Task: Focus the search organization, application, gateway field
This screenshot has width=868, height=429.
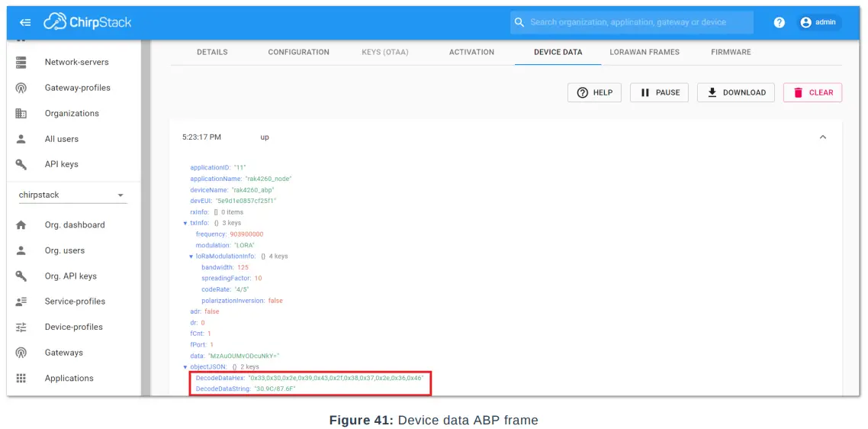Action: tap(632, 23)
